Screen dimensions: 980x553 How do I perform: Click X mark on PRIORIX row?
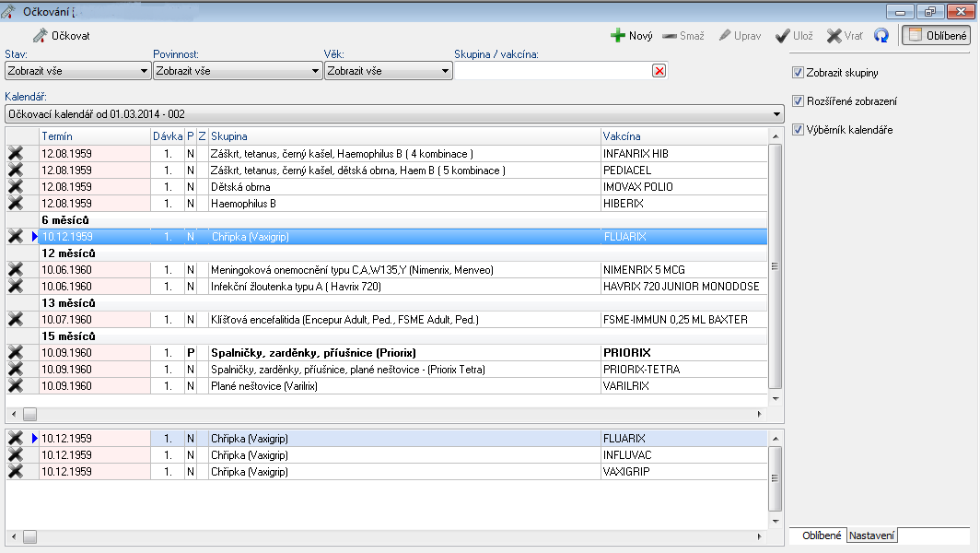[x=16, y=352]
